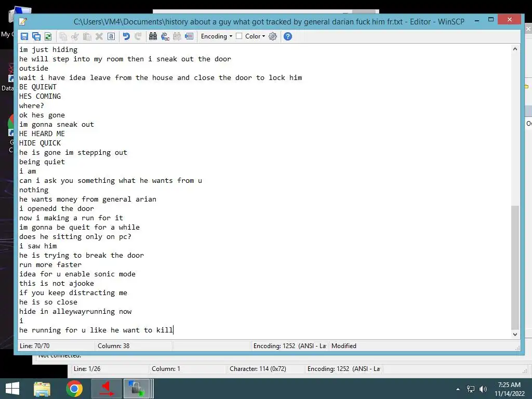The height and width of the screenshot is (399, 532).
Task: Open the Replace text icon
Action: point(165,36)
